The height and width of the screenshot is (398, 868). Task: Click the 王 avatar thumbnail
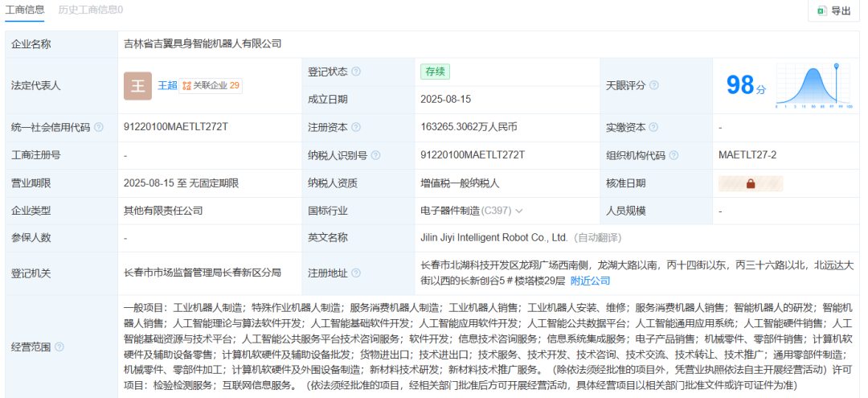(138, 86)
